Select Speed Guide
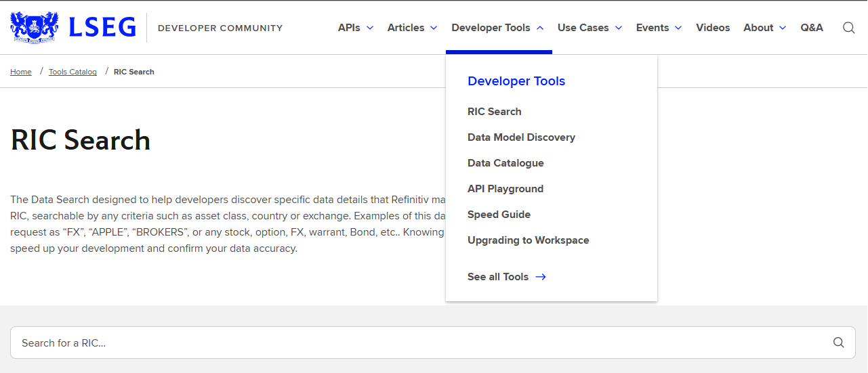Image resolution: width=868 pixels, height=373 pixels. coord(499,215)
